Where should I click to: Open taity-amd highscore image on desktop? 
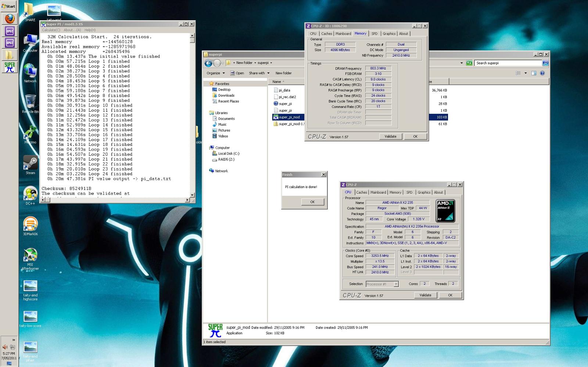tap(30, 290)
